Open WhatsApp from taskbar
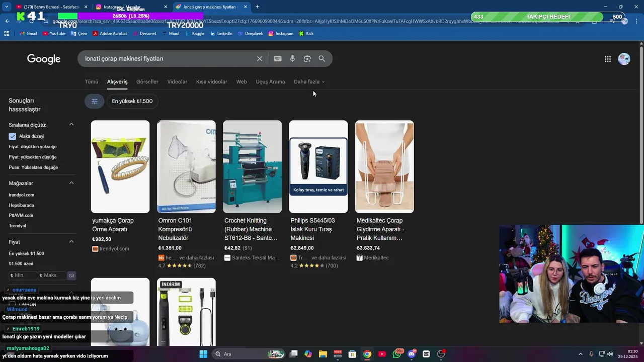Image resolution: width=644 pixels, height=362 pixels. click(x=397, y=354)
